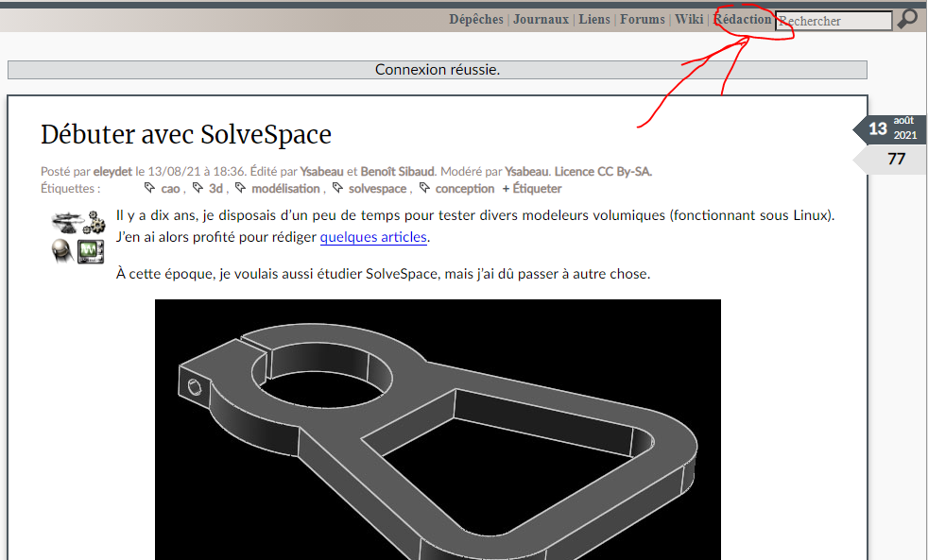Select the cao tag
Screen dimensions: 928x560
coord(170,189)
